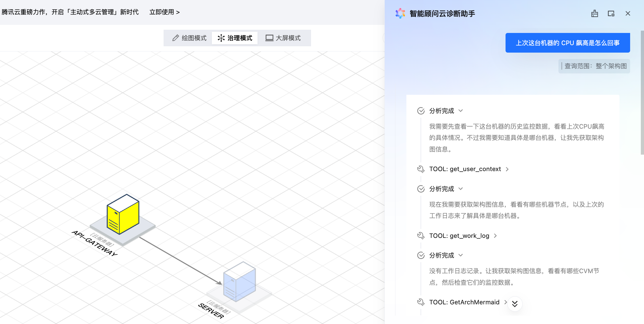Switch to 绘图模式 tab
The height and width of the screenshot is (324, 644).
[x=193, y=38]
